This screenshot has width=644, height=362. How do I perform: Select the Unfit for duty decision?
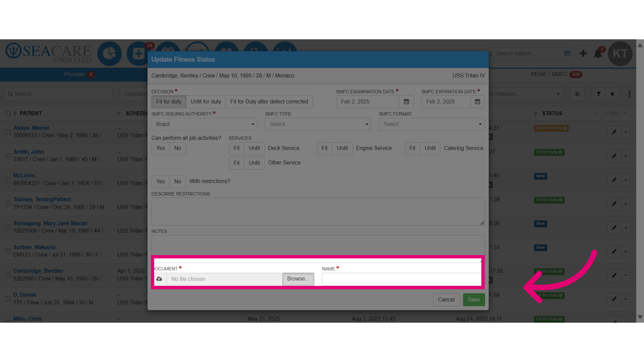(206, 102)
